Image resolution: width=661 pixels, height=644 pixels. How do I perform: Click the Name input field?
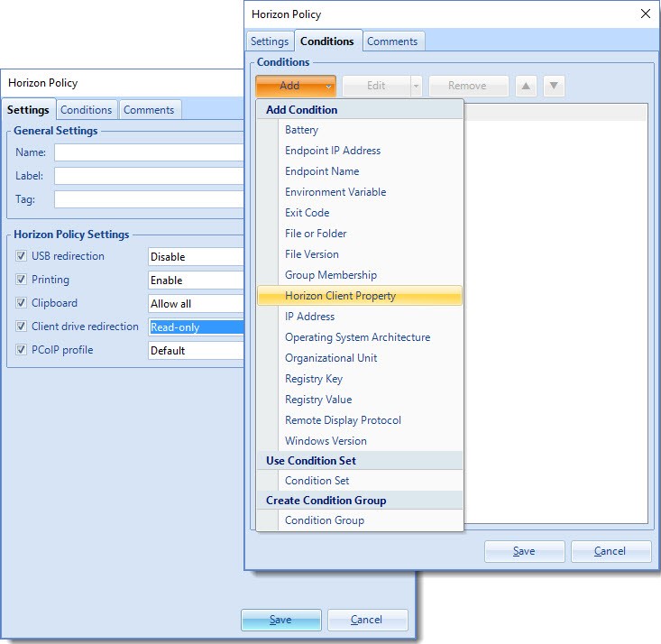(x=149, y=152)
